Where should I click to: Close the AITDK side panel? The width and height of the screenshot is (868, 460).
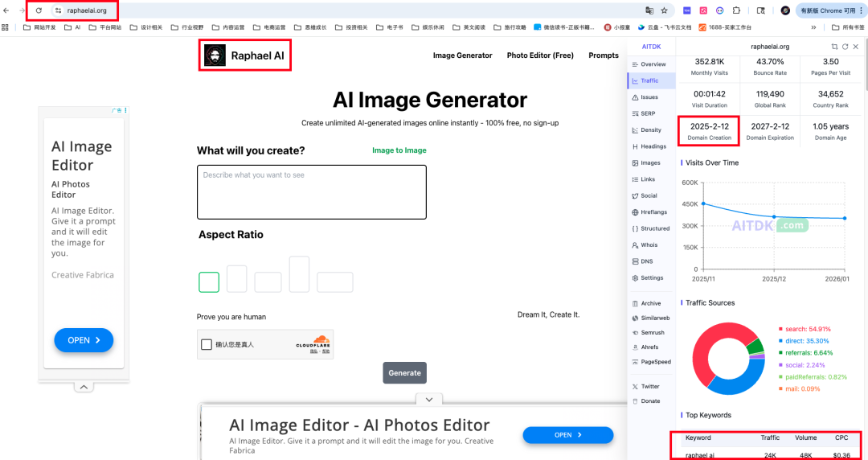pos(856,47)
